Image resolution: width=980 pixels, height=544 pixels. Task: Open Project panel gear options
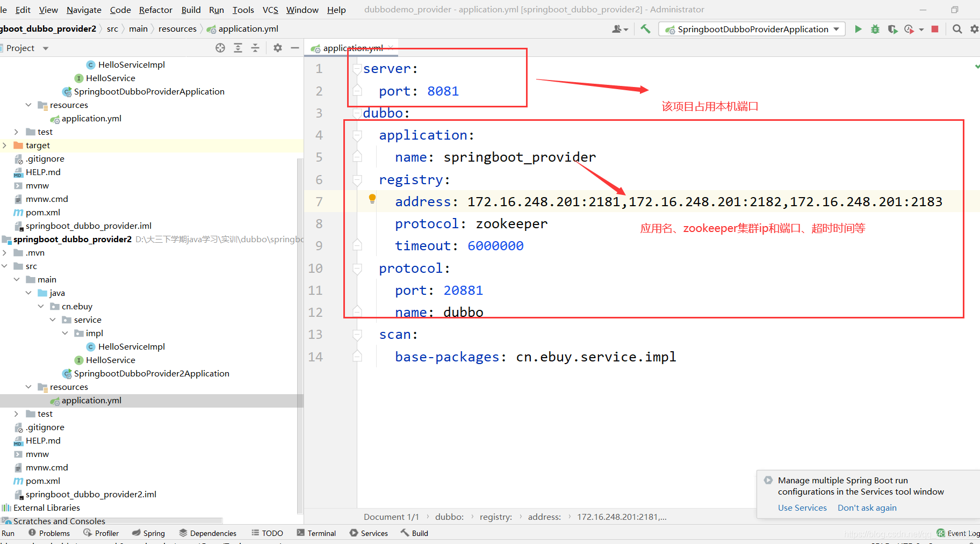pos(277,48)
